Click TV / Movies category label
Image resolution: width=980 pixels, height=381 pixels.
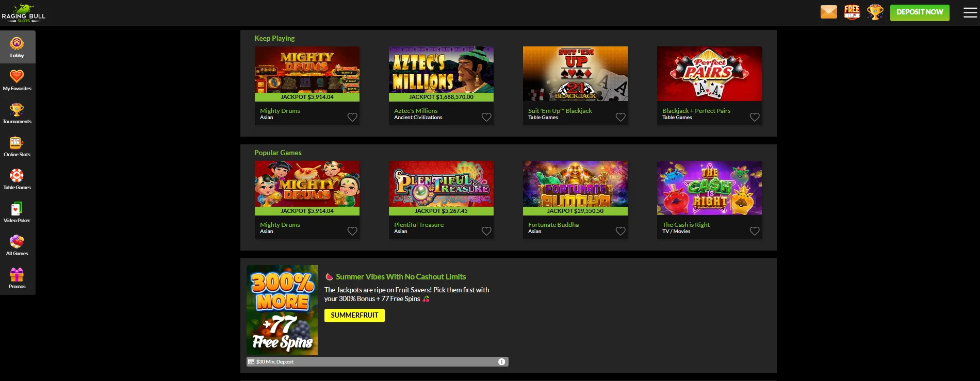click(676, 231)
